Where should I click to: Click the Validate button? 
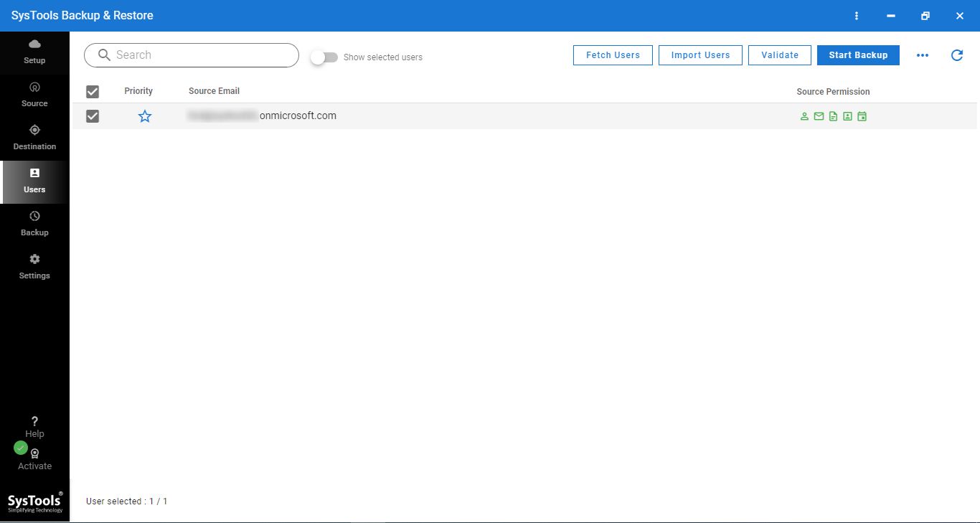(x=780, y=55)
